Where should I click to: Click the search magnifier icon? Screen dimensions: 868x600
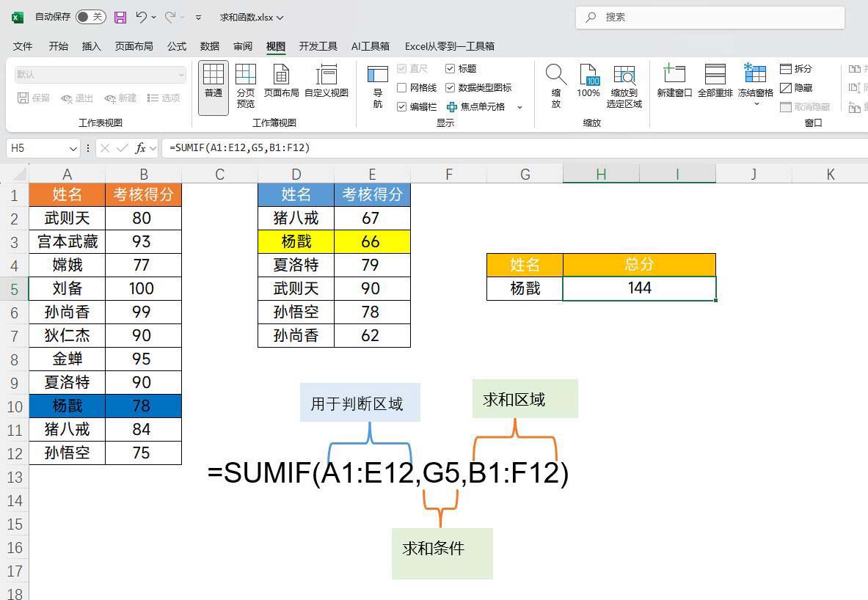click(x=591, y=17)
